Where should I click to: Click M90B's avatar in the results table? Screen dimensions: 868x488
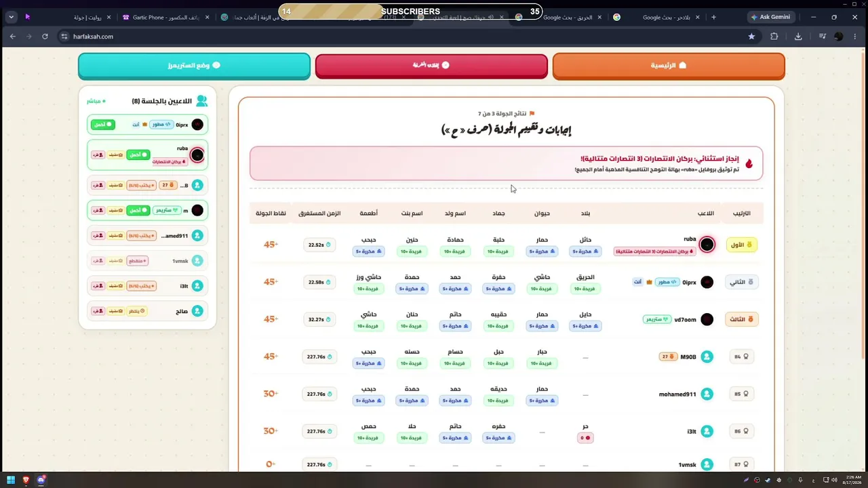click(x=707, y=357)
